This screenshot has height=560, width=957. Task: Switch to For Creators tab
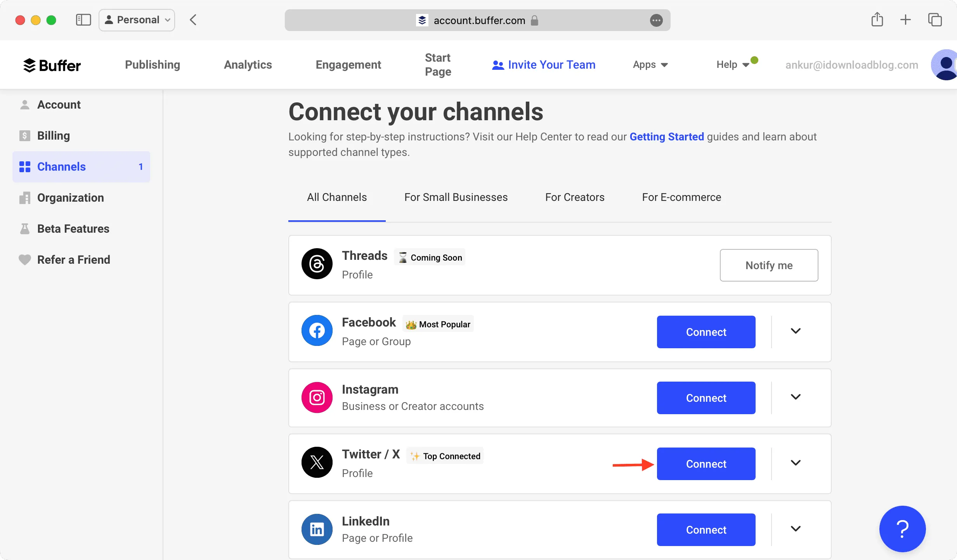(575, 197)
